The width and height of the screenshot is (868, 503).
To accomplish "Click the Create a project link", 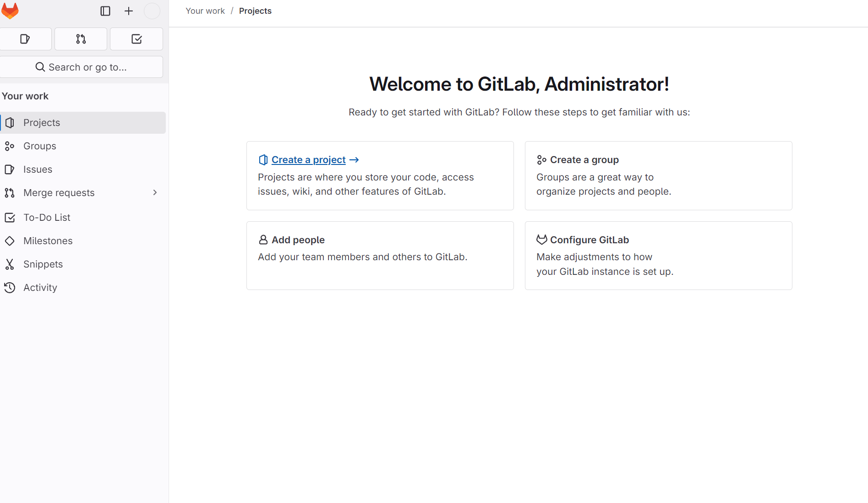I will (309, 160).
